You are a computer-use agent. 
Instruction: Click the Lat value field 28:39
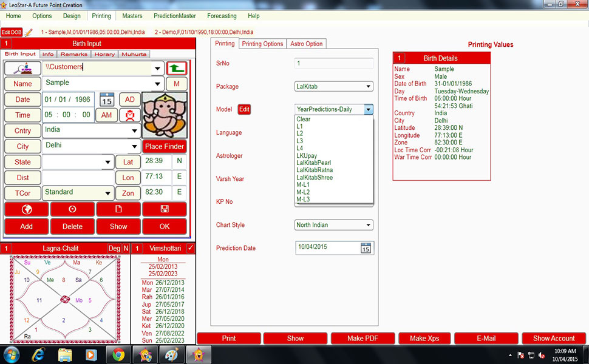(x=156, y=161)
